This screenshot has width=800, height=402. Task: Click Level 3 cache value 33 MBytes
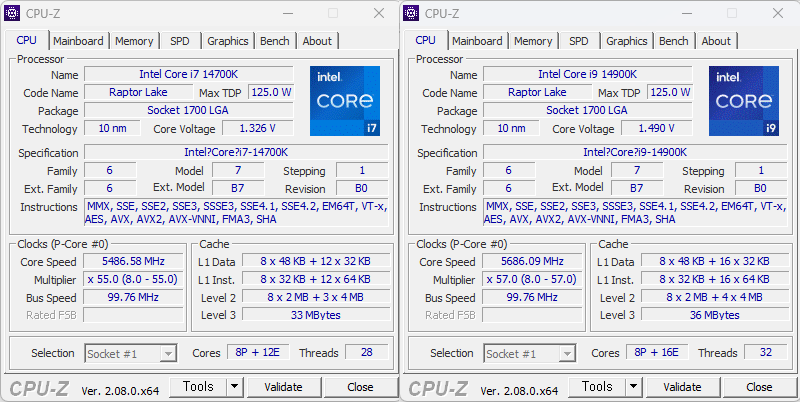point(316,315)
